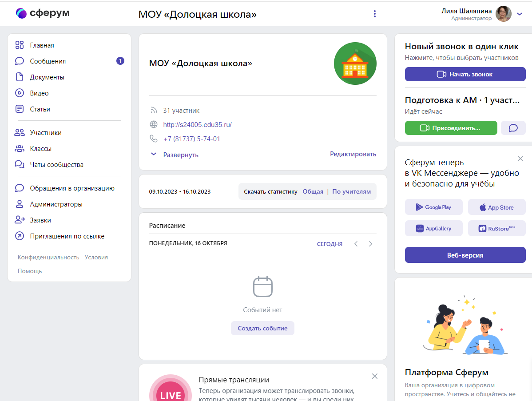Jump to СЕГОДНЯ in the schedule
The image size is (532, 401).
[x=330, y=244]
